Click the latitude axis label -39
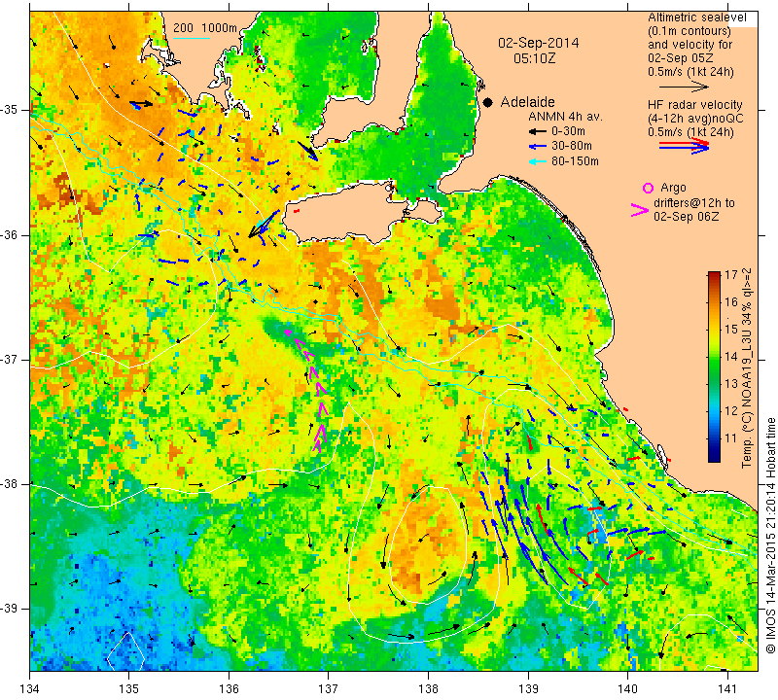778x700 pixels. coord(10,609)
